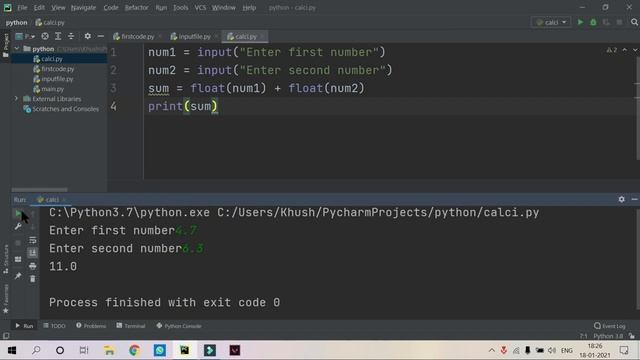Open the Python Console tool window
640x360 pixels.
[x=179, y=326]
